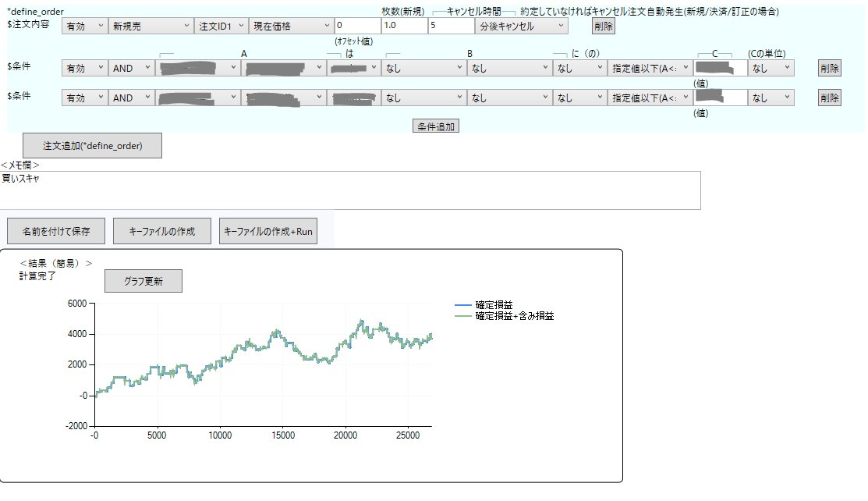Open the first A dropdown in second 条件 row
The image size is (868, 501).
tap(197, 98)
